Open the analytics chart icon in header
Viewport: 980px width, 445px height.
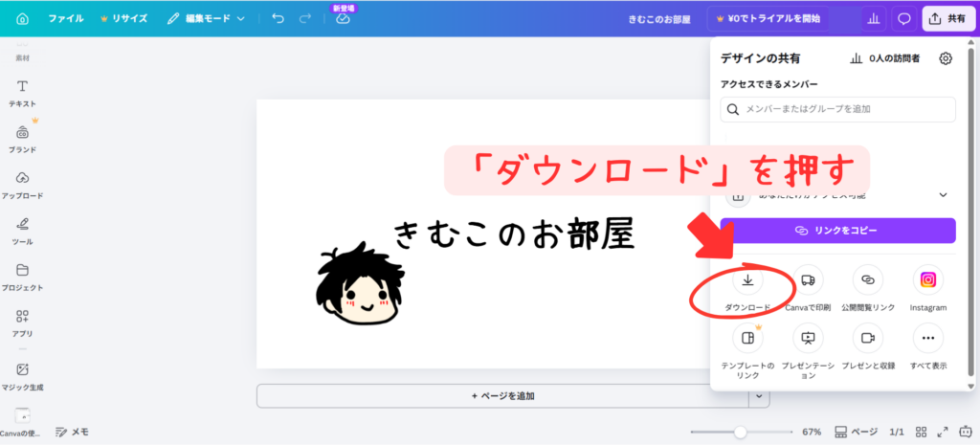(874, 19)
